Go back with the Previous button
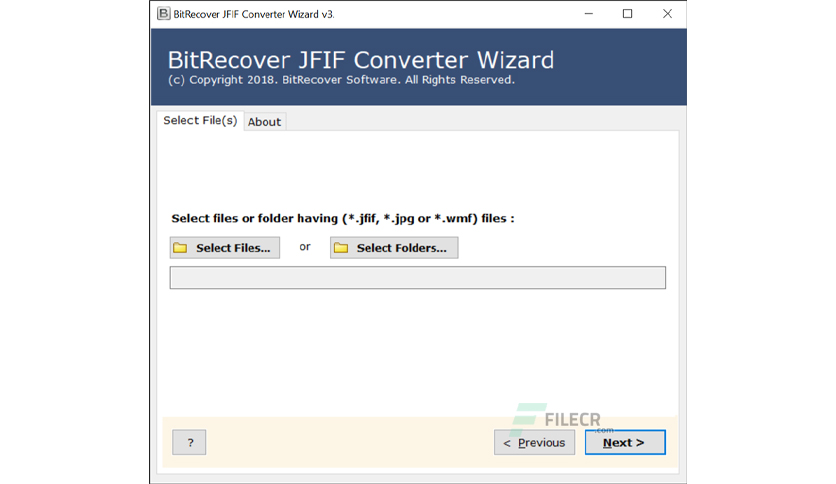Image resolution: width=836 pixels, height=484 pixels. pos(534,442)
